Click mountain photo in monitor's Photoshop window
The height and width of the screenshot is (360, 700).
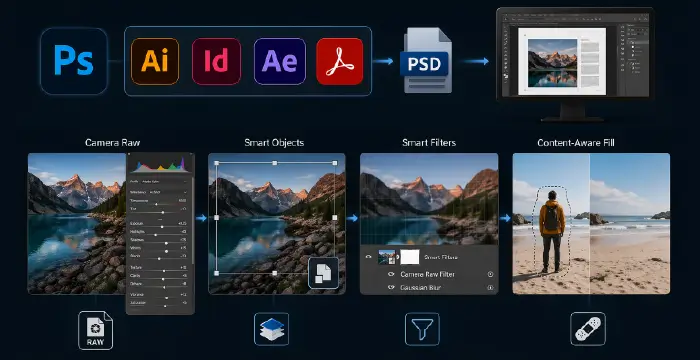[x=552, y=63]
